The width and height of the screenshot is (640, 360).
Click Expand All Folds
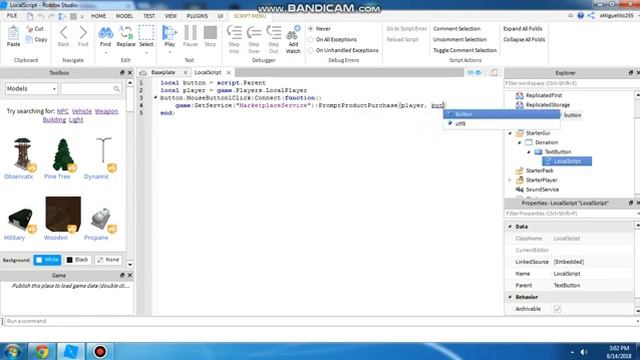[x=522, y=29]
